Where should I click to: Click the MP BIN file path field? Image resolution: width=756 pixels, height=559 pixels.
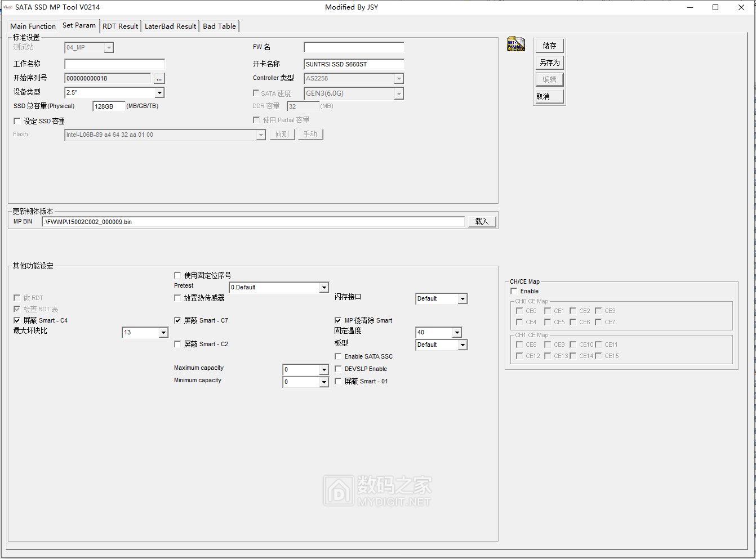tap(254, 222)
